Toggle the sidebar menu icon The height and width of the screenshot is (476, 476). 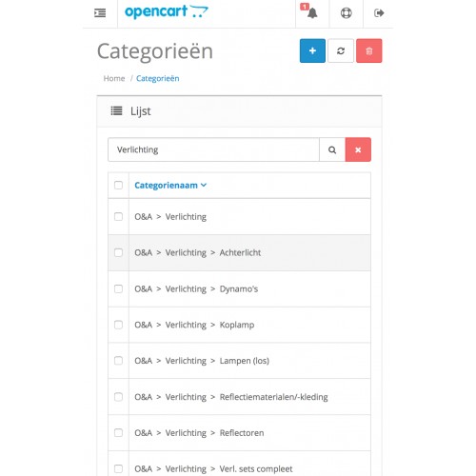100,13
